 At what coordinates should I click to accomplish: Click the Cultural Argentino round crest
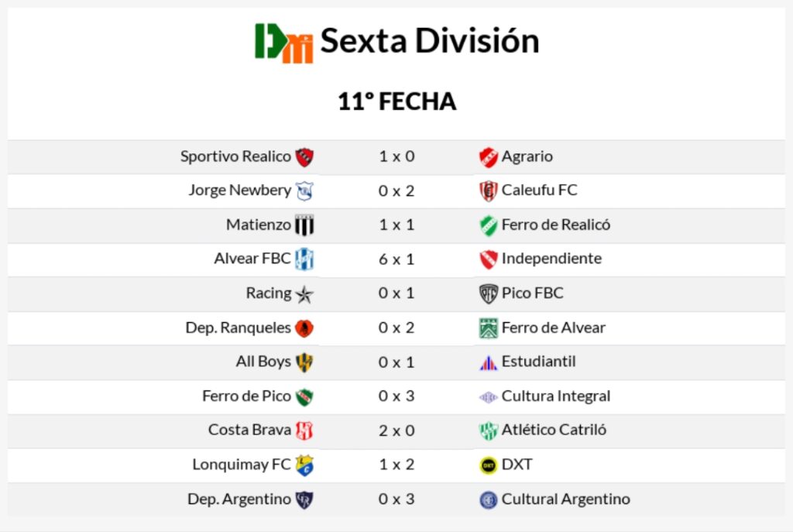[488, 500]
